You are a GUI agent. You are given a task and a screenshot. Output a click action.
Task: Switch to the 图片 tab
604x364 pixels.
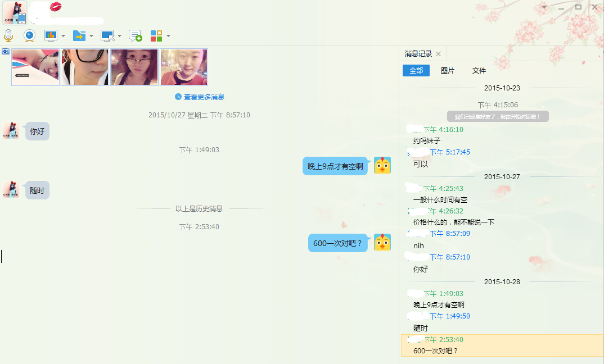click(448, 71)
